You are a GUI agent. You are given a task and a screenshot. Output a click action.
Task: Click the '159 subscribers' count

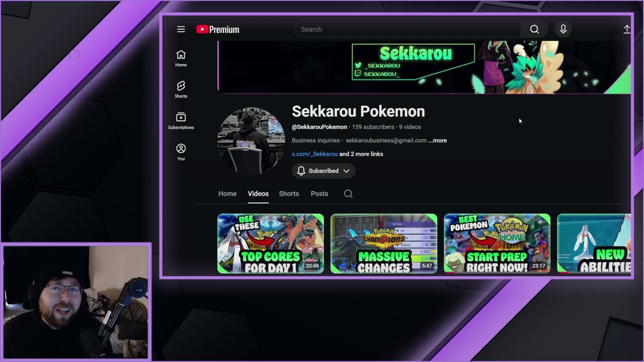[373, 127]
